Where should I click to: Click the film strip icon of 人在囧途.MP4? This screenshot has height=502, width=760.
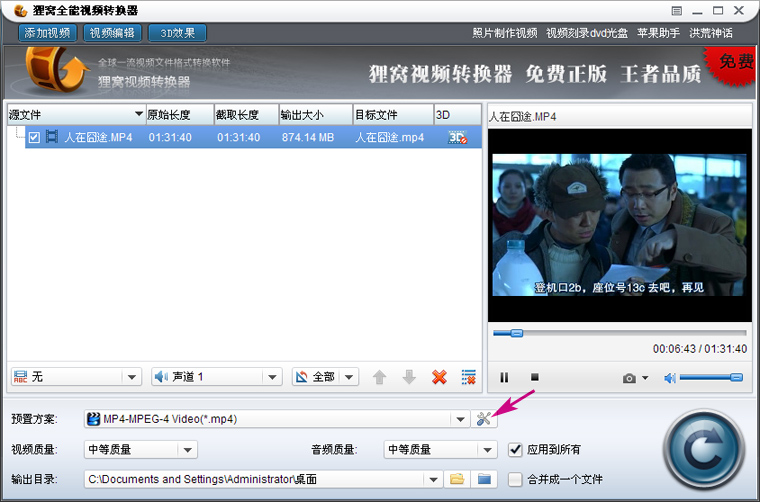coord(52,137)
